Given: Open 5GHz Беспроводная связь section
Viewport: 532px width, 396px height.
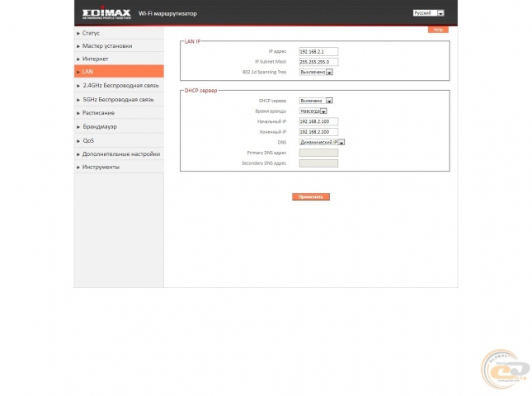Looking at the screenshot, I should (x=119, y=100).
